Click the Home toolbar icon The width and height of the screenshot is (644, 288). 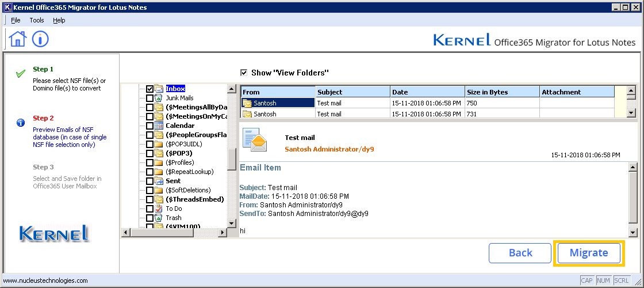click(18, 39)
